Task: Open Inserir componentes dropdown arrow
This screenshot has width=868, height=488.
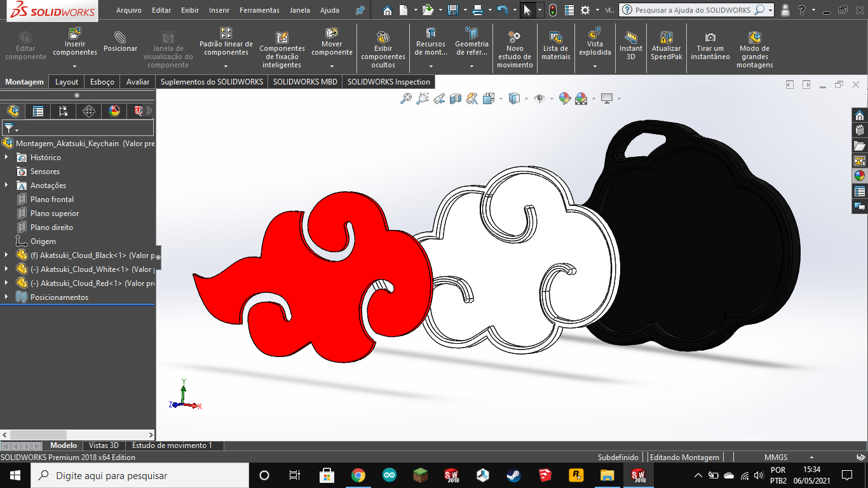Action: coord(75,66)
